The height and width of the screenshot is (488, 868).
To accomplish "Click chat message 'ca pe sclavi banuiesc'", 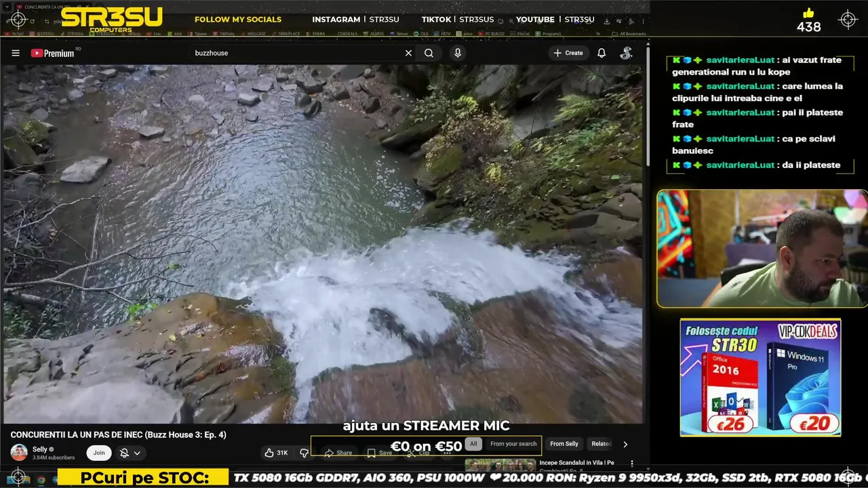I will (x=753, y=144).
